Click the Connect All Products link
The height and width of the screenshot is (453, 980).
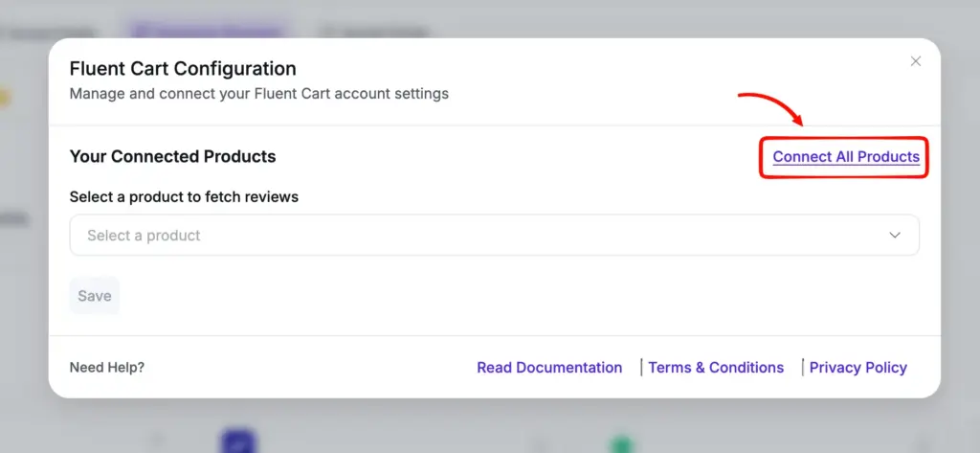pos(846,156)
